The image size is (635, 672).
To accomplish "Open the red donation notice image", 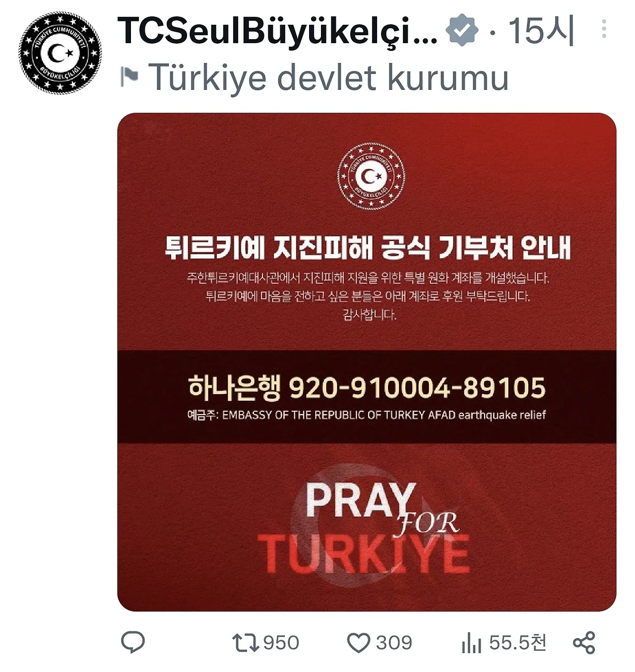I will click(x=367, y=362).
